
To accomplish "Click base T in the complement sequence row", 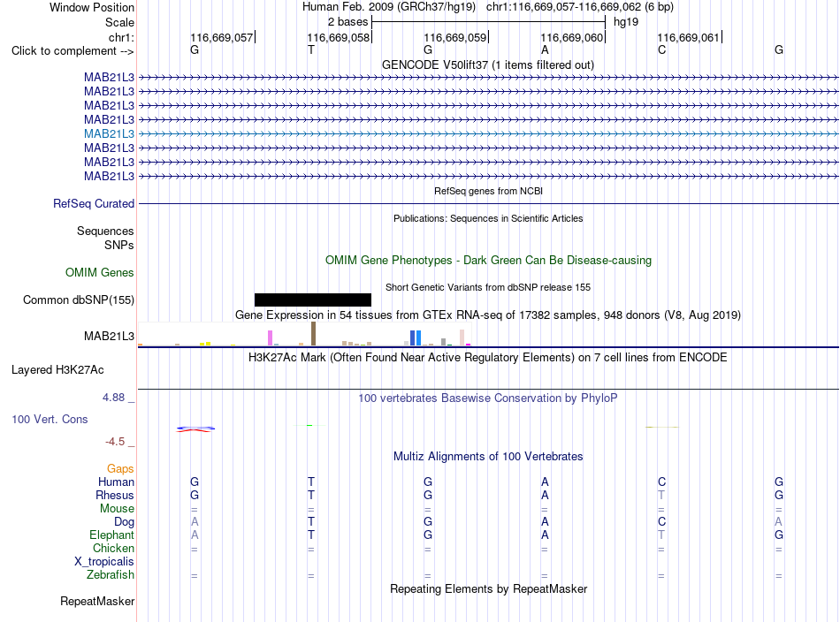I will (311, 49).
